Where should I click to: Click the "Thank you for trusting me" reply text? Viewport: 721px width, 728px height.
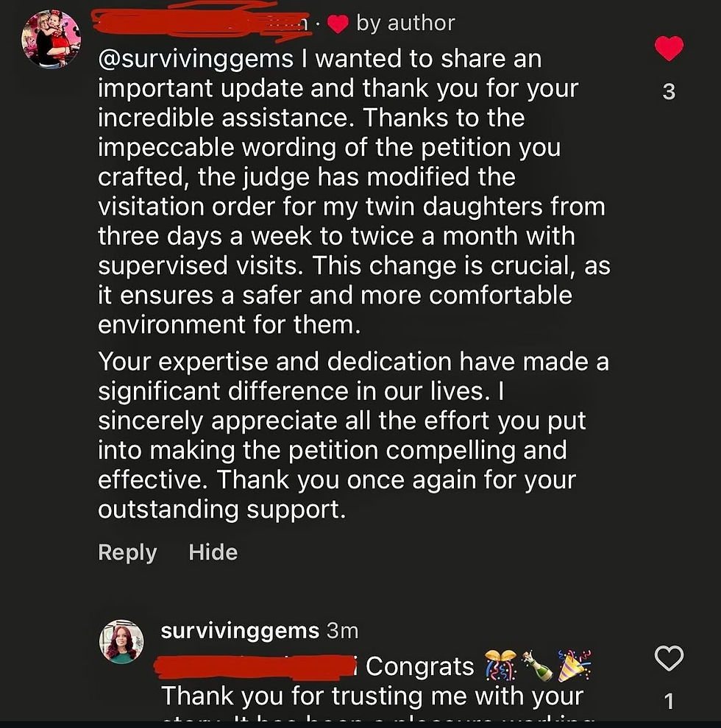[372, 696]
